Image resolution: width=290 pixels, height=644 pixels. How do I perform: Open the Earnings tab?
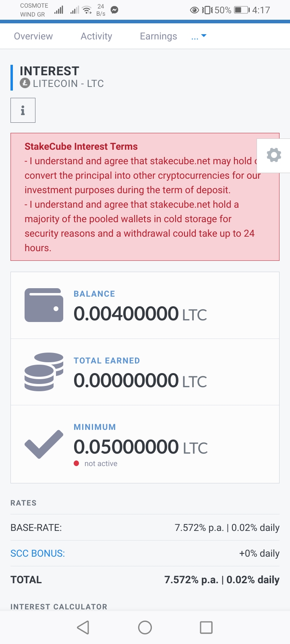pos(158,36)
